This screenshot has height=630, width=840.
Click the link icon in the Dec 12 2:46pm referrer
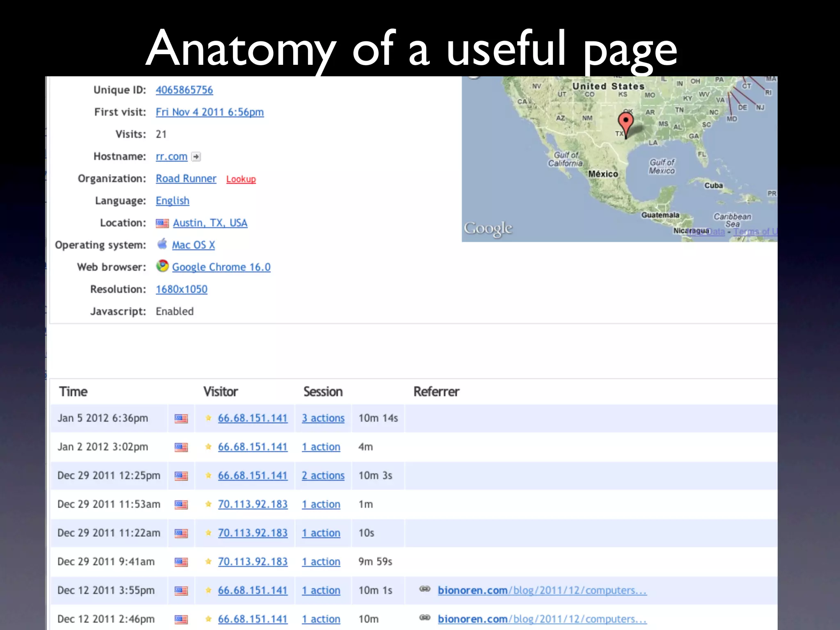(x=425, y=618)
